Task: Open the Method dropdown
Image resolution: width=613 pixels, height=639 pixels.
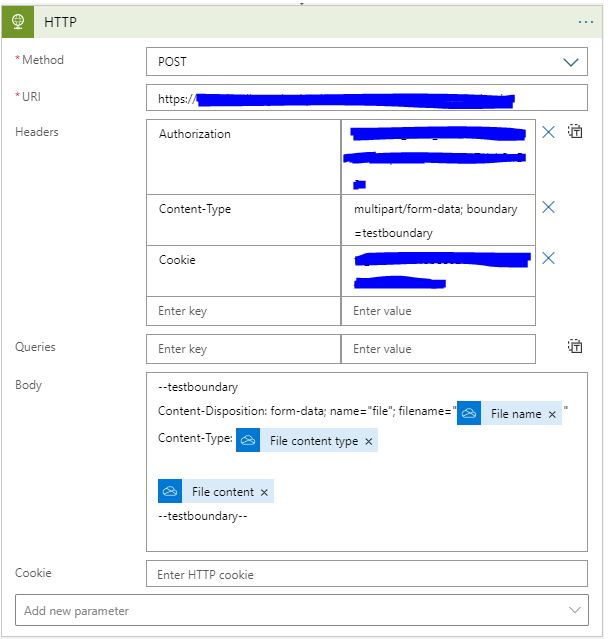Action: pos(570,62)
